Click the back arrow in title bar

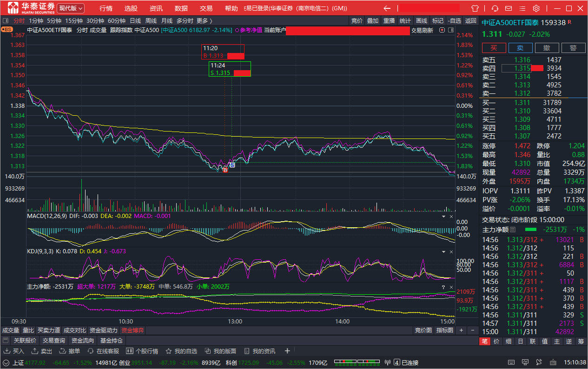coord(387,8)
